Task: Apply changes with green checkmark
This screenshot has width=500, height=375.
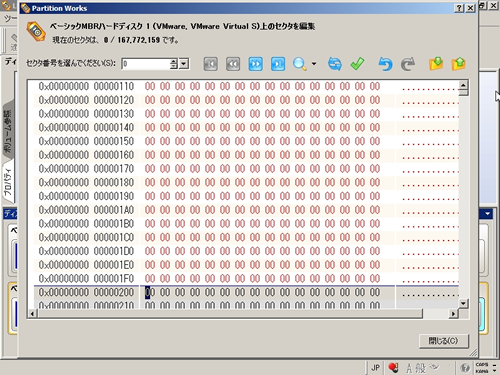Action: pyautogui.click(x=357, y=64)
